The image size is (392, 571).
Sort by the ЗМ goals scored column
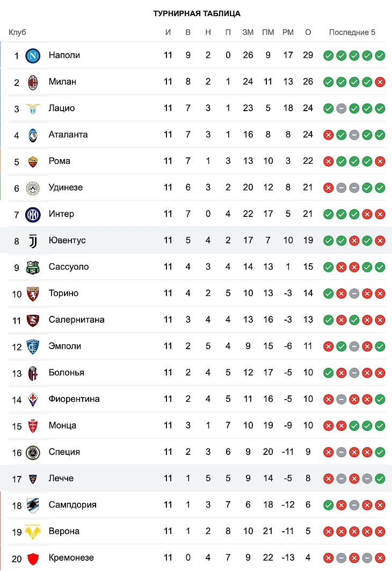click(248, 32)
